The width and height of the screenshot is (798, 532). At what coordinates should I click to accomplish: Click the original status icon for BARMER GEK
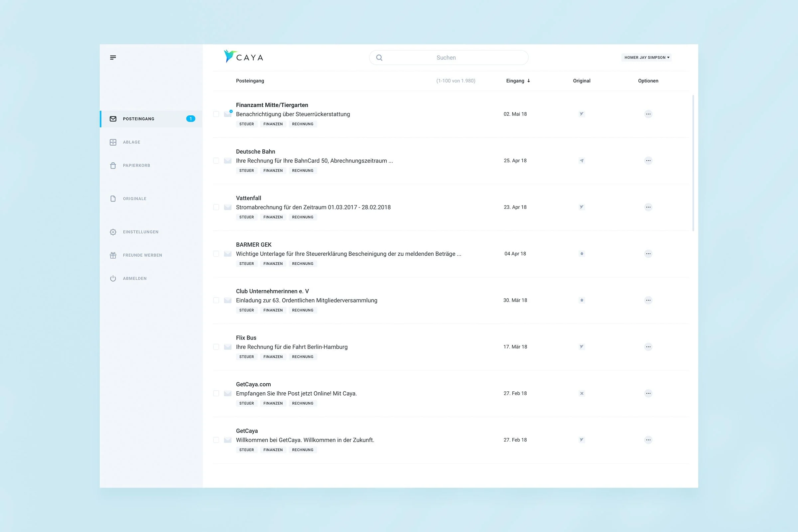tap(582, 254)
